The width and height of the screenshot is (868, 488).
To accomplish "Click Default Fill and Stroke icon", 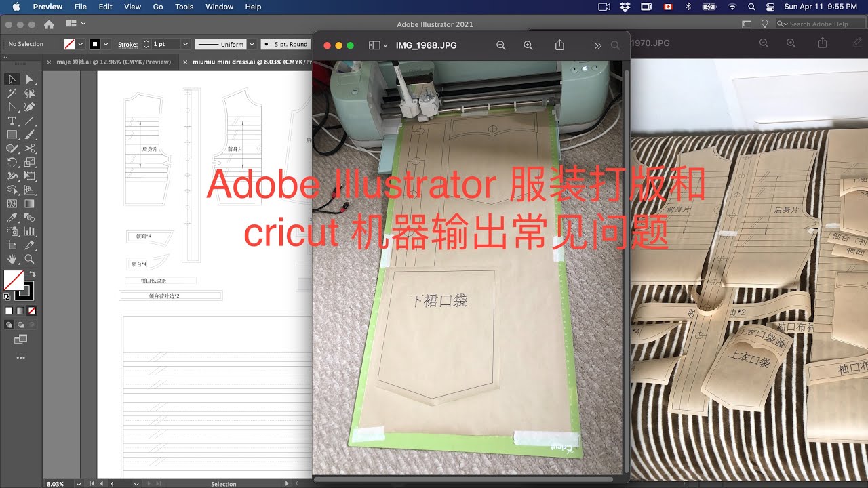I will pyautogui.click(x=7, y=296).
